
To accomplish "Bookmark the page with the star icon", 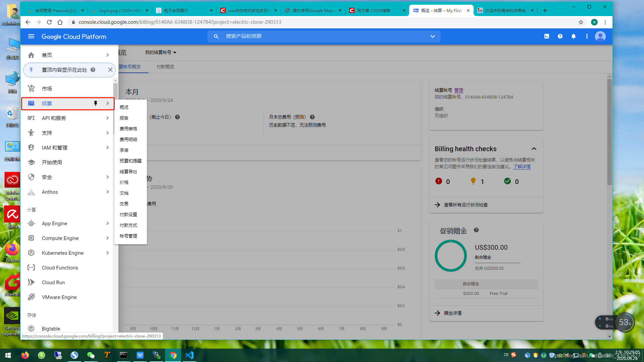I will (x=581, y=22).
